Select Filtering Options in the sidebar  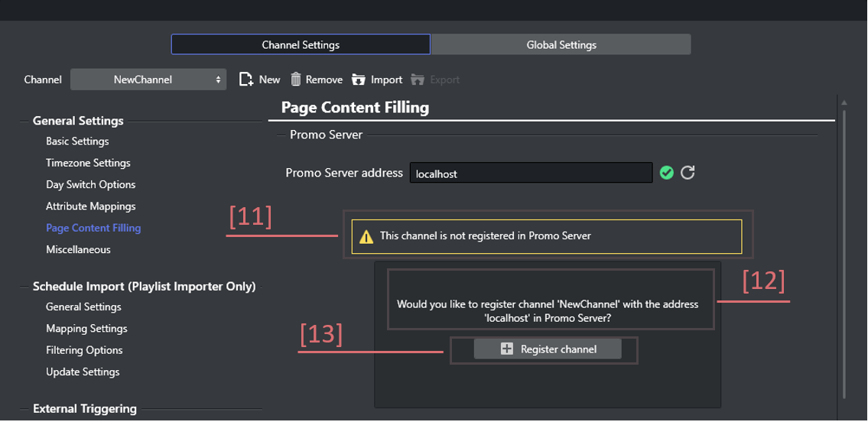(84, 350)
